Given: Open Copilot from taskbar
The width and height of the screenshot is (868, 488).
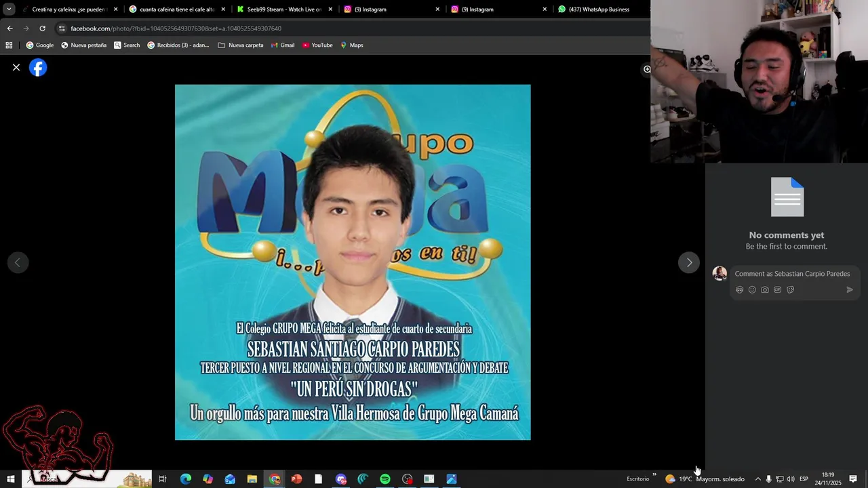Looking at the screenshot, I should point(208,479).
